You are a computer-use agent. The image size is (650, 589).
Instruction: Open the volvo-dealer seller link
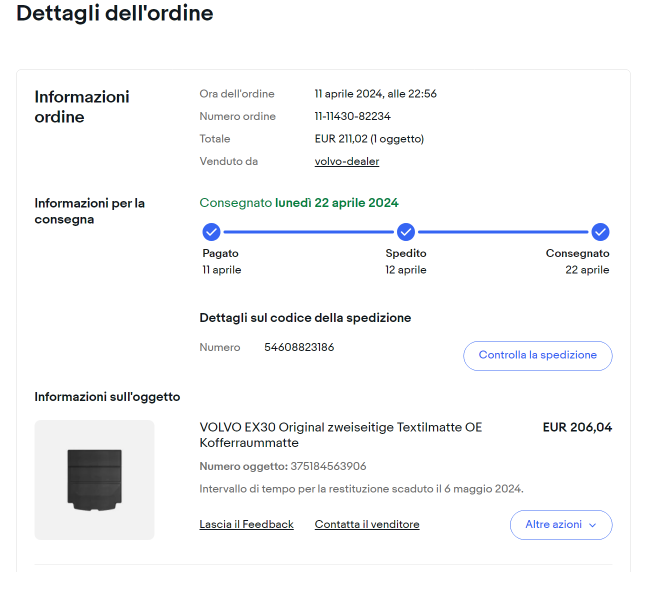tap(347, 161)
